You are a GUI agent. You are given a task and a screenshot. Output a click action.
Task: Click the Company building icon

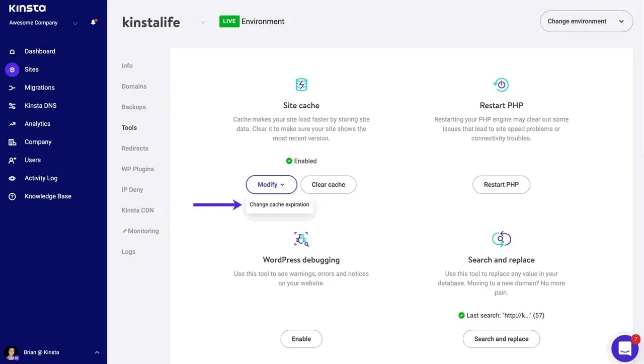click(x=12, y=142)
